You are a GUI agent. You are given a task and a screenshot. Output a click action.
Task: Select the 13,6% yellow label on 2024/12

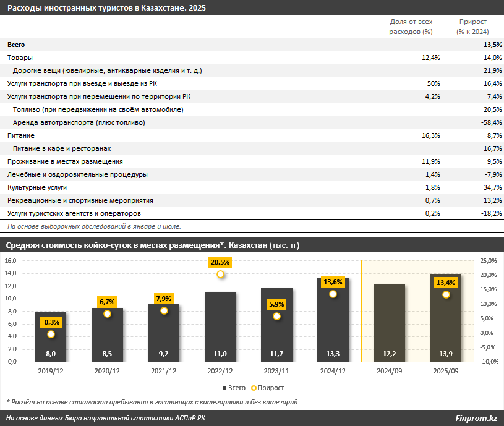click(x=333, y=282)
